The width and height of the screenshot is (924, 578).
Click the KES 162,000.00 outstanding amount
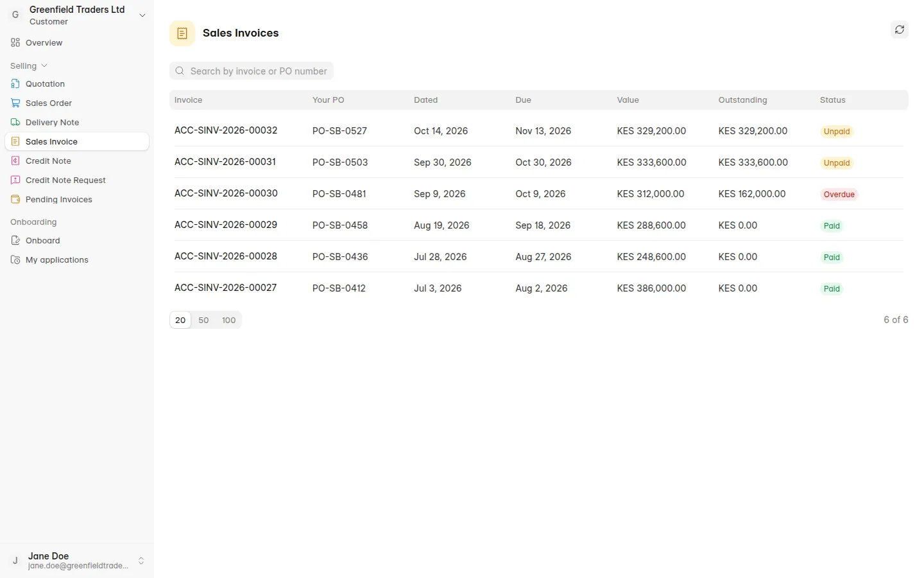[752, 194]
